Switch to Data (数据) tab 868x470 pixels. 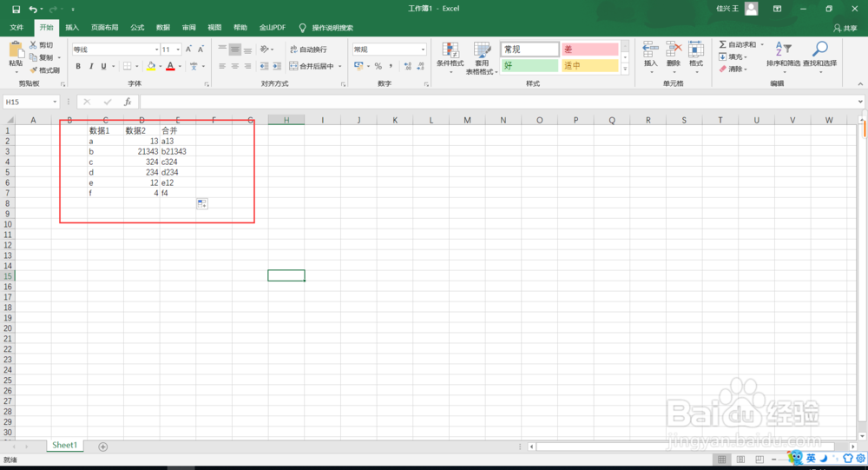click(163, 27)
